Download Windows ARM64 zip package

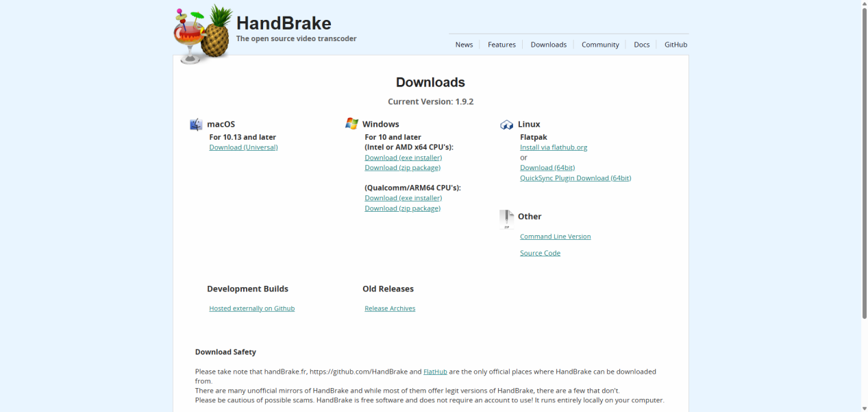point(402,208)
